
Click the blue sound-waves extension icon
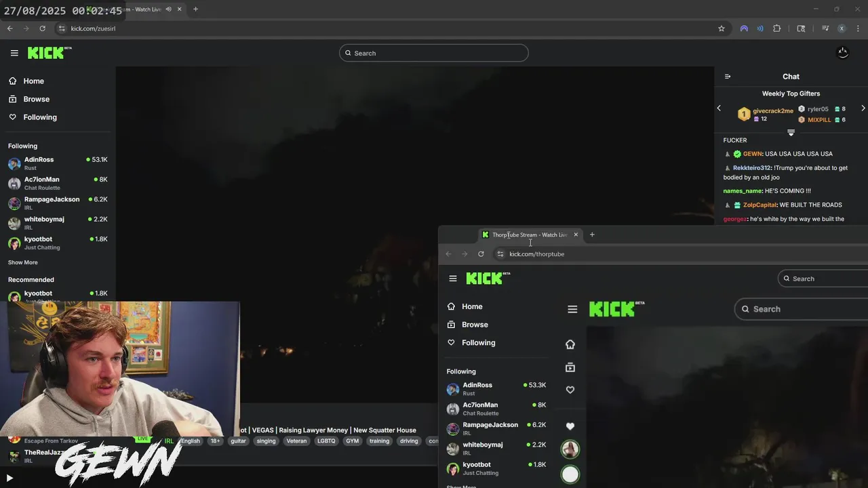(x=760, y=28)
